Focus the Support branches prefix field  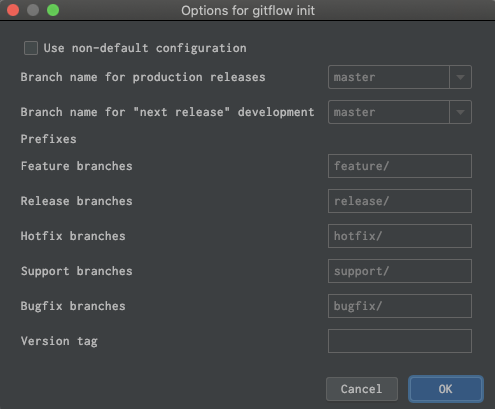400,271
